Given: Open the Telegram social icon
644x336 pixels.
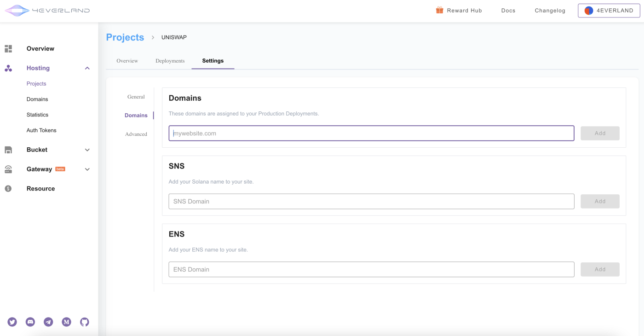Looking at the screenshot, I should tap(48, 322).
